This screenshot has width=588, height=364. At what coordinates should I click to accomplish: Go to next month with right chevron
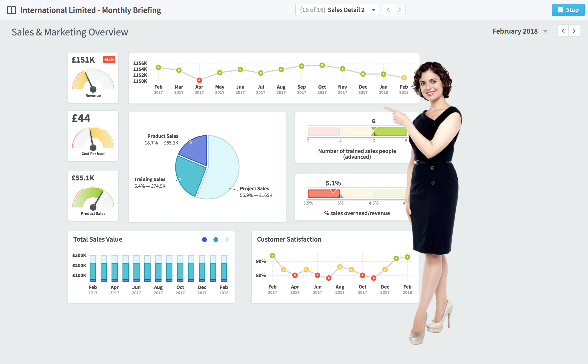click(574, 31)
